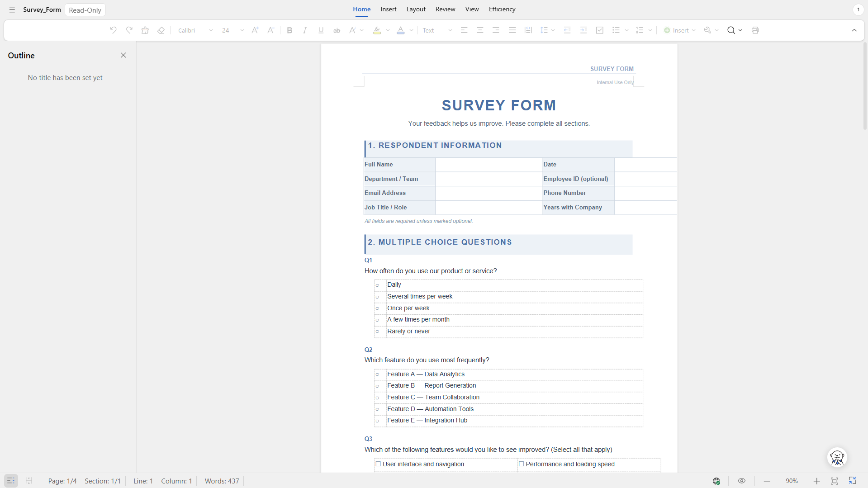Expand the bullet list style dropdown
868x488 pixels.
tap(627, 30)
